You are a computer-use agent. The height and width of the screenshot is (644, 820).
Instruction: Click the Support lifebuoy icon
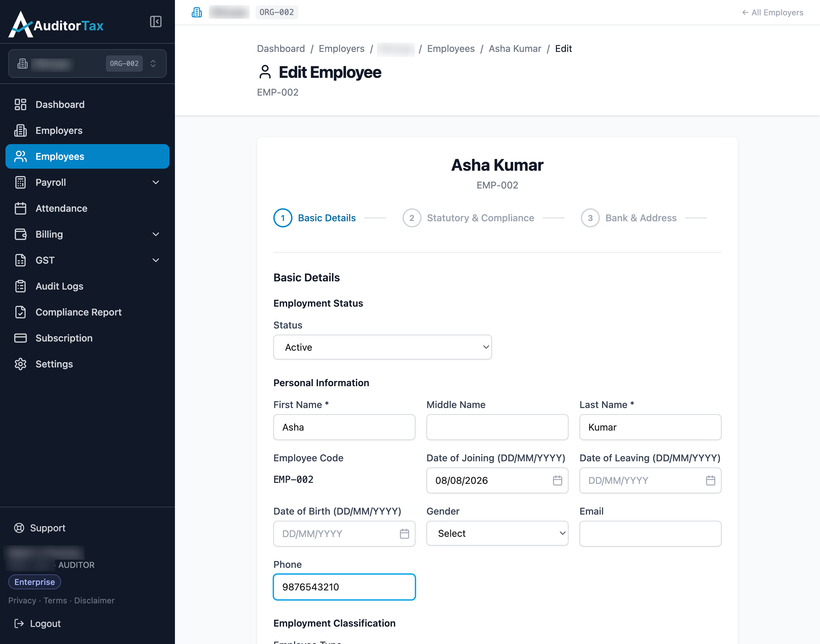pos(19,528)
